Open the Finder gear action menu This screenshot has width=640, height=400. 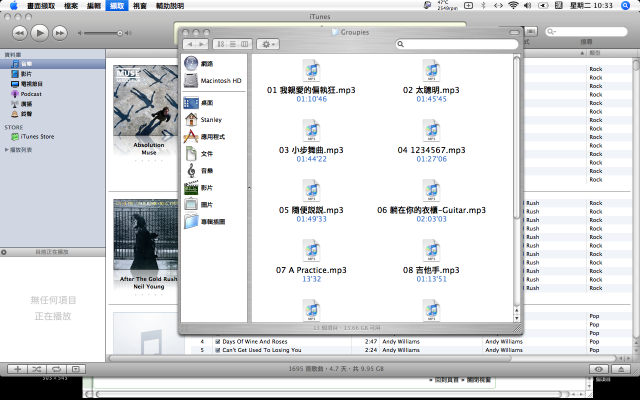[268, 44]
